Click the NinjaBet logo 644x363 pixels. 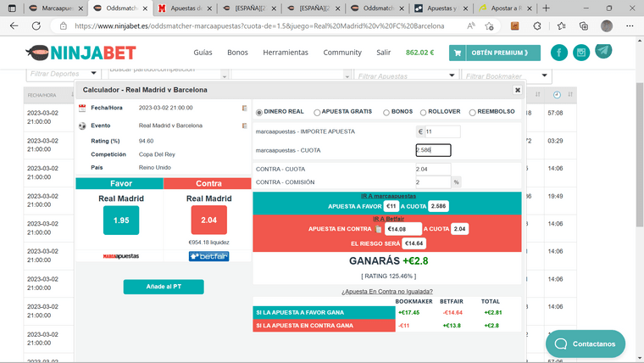[x=80, y=53]
